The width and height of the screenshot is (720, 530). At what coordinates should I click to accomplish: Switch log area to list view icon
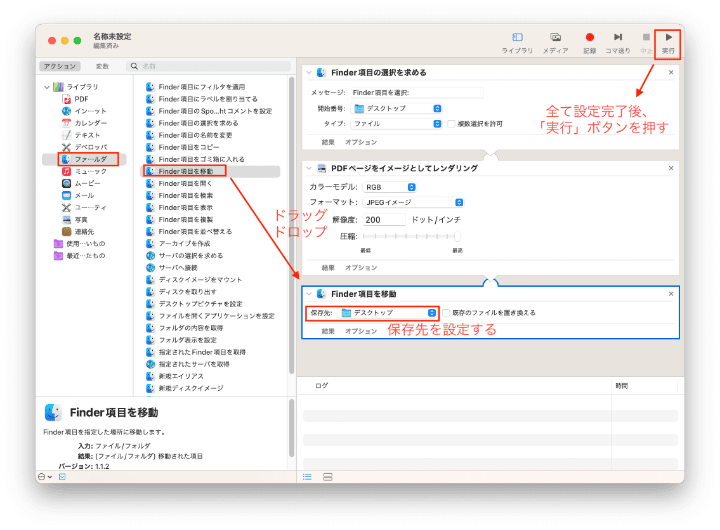[307, 477]
